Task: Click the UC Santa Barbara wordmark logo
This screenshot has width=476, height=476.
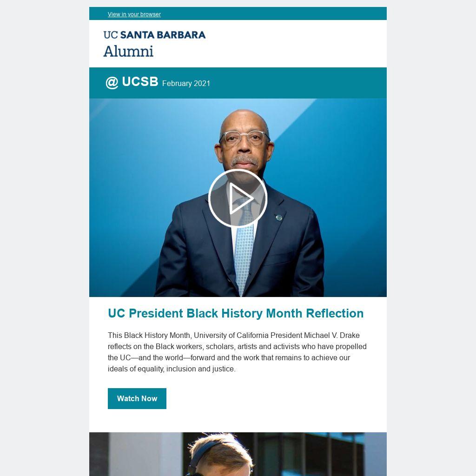Action: click(x=154, y=35)
